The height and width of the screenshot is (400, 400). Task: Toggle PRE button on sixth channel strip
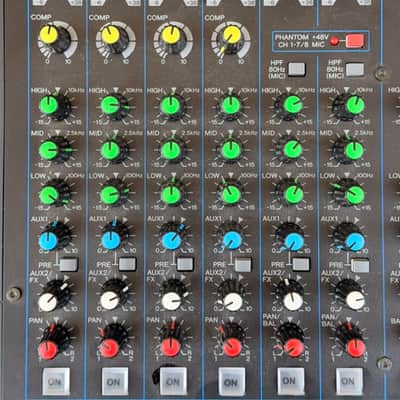click(x=360, y=266)
